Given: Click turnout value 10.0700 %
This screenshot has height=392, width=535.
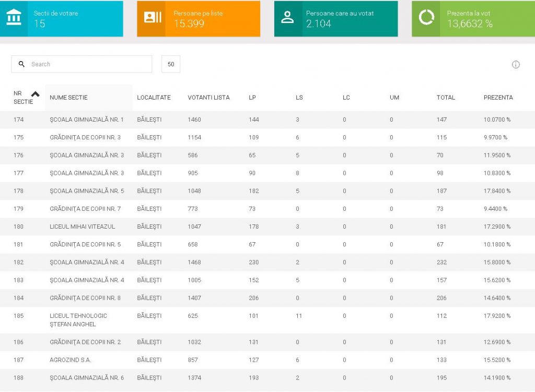Looking at the screenshot, I should click(x=497, y=120).
